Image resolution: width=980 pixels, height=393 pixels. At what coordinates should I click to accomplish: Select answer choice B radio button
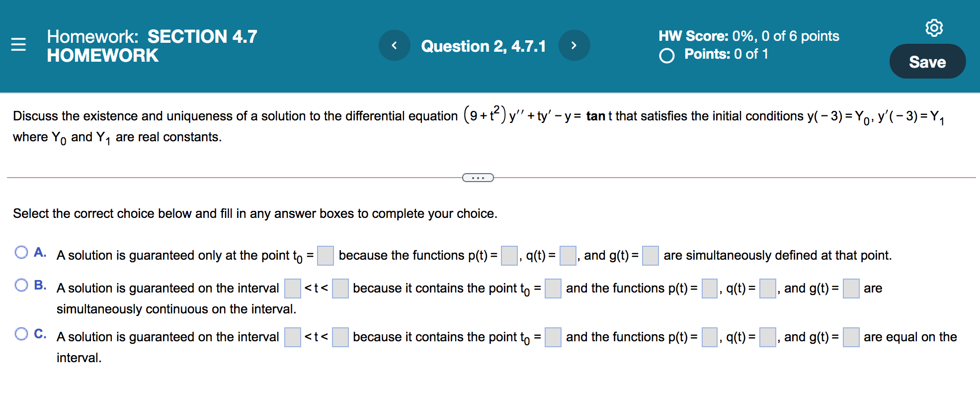click(x=21, y=285)
